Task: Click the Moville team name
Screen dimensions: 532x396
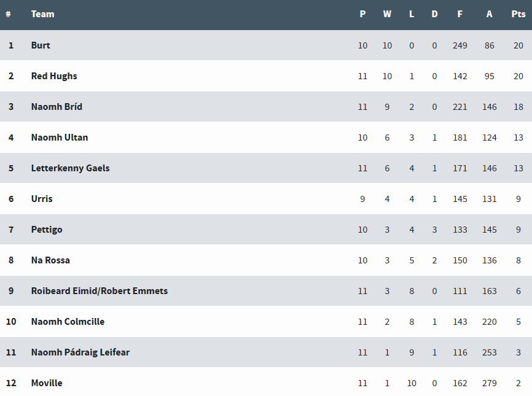Action: 47,383
